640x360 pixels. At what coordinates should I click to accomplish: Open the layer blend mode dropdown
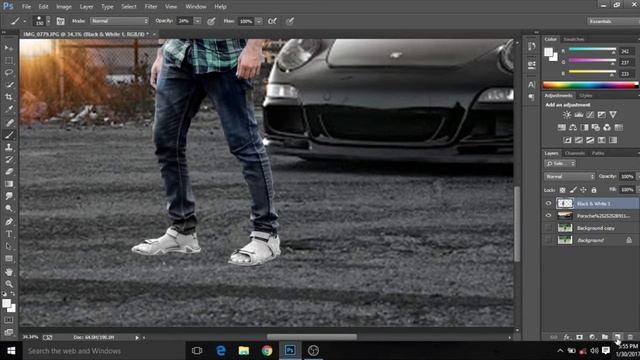(569, 176)
